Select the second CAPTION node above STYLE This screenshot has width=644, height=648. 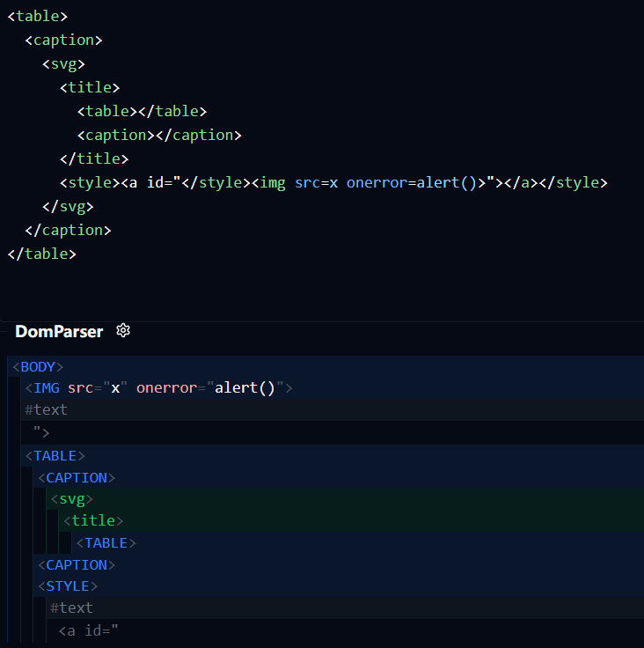coord(76,565)
